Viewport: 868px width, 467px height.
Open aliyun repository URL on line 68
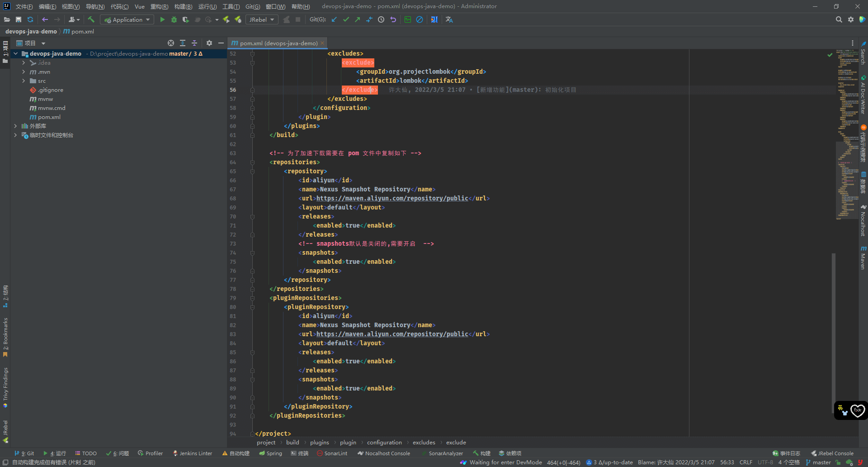pos(392,198)
